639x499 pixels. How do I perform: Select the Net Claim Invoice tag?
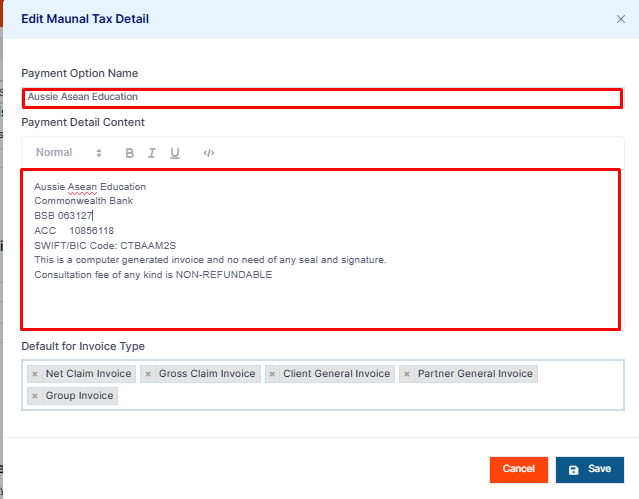[88, 374]
